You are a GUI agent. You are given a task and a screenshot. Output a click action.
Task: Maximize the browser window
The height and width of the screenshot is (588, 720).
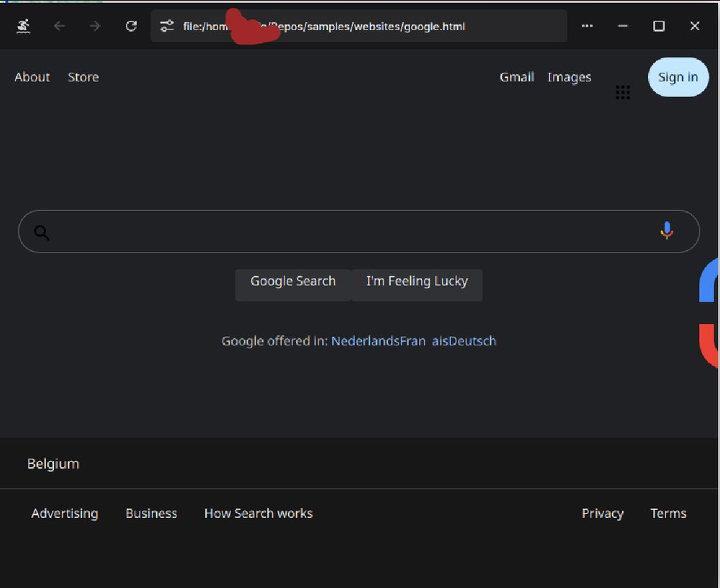tap(659, 26)
